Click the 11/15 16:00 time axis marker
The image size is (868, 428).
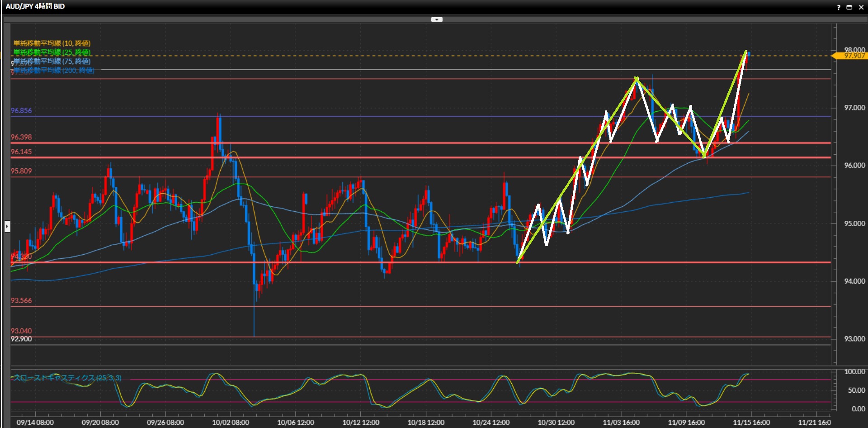pos(751,422)
